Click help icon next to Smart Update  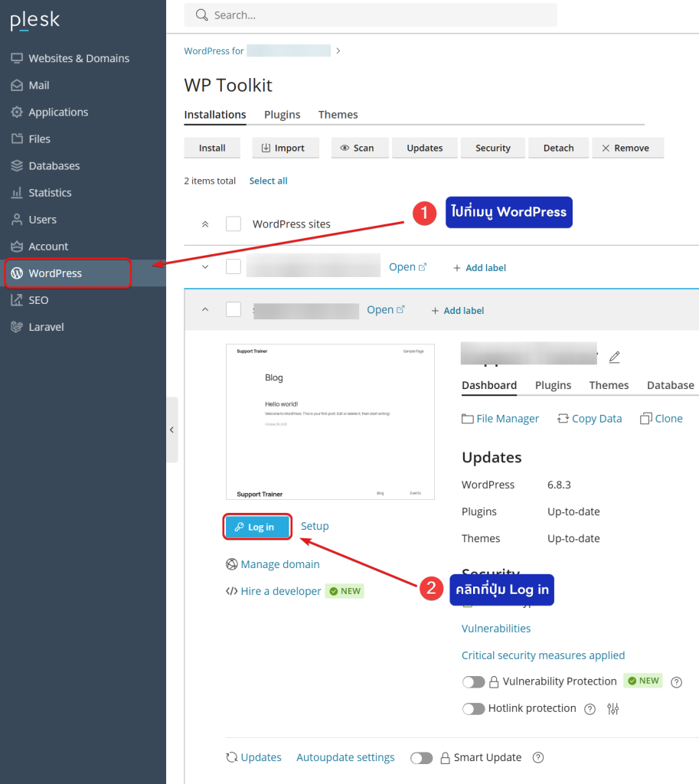[x=538, y=758]
